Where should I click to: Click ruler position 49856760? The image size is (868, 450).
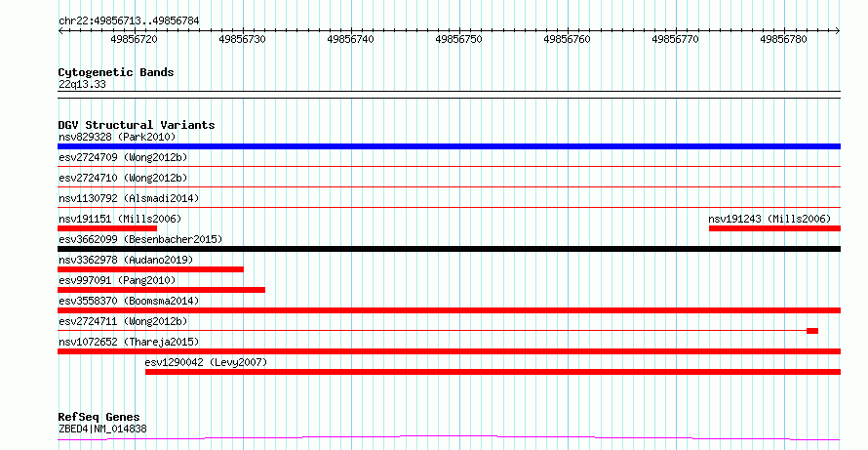[x=567, y=39]
